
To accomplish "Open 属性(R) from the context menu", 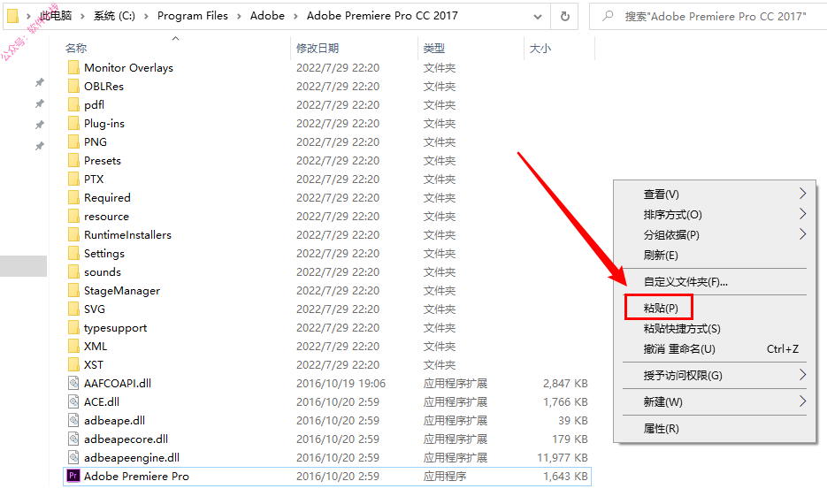I will [x=661, y=428].
